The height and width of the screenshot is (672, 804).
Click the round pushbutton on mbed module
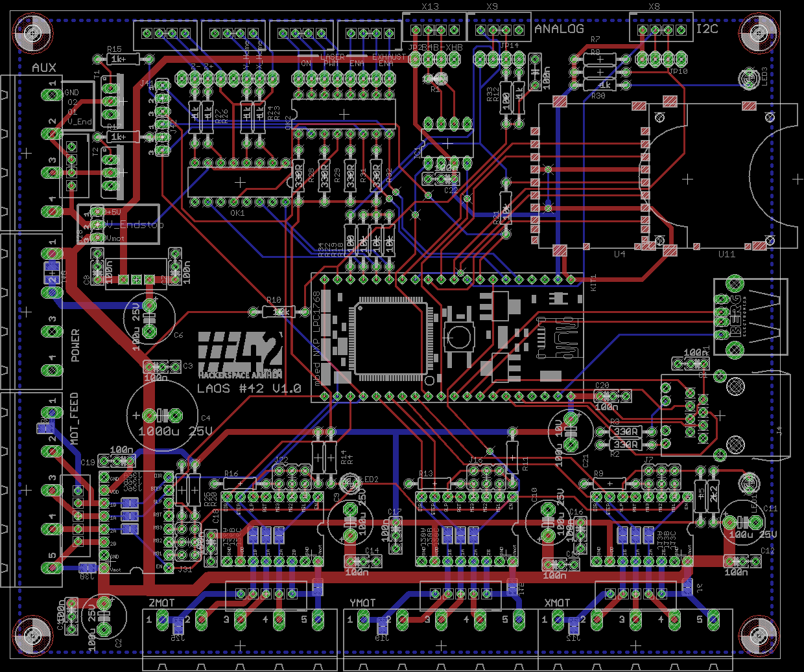[x=459, y=336]
